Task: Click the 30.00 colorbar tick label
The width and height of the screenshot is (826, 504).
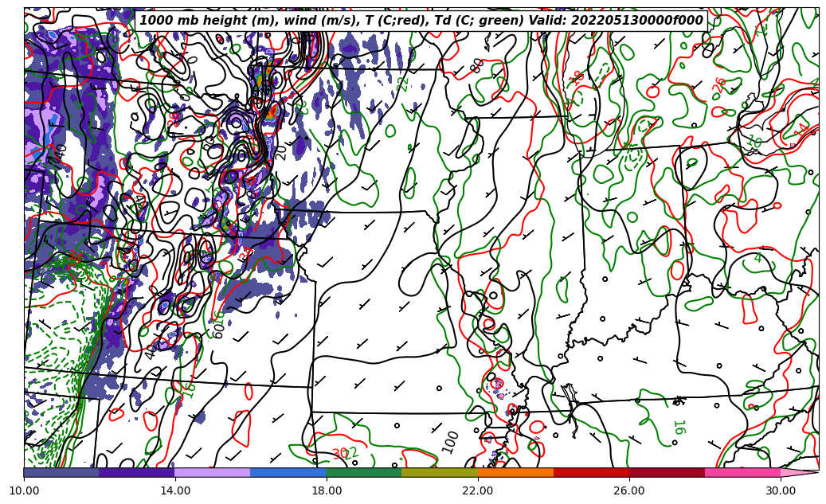Action: pos(781,490)
